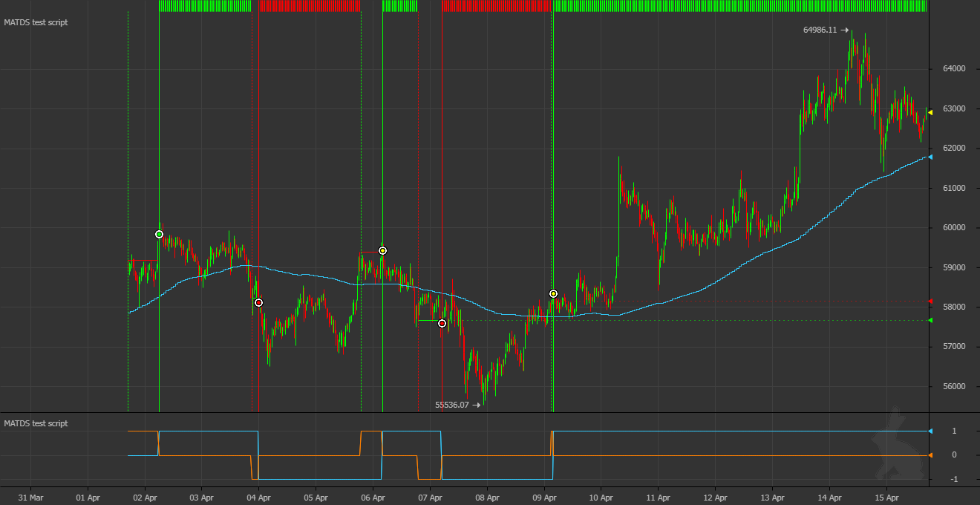
Task: Click the blue arrow at indicator level 1
Action: coord(931,431)
